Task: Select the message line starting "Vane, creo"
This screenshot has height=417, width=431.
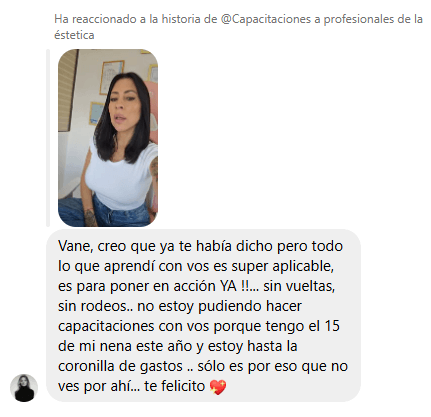Action: point(200,246)
